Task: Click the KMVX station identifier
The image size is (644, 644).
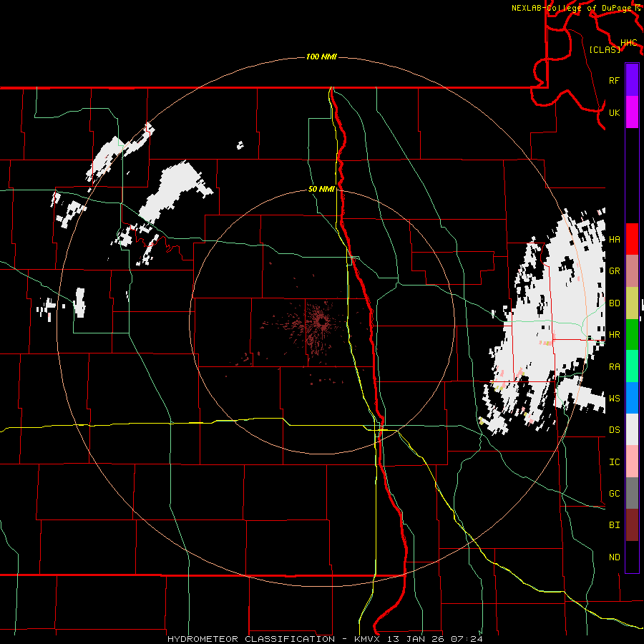Action: tap(370, 639)
